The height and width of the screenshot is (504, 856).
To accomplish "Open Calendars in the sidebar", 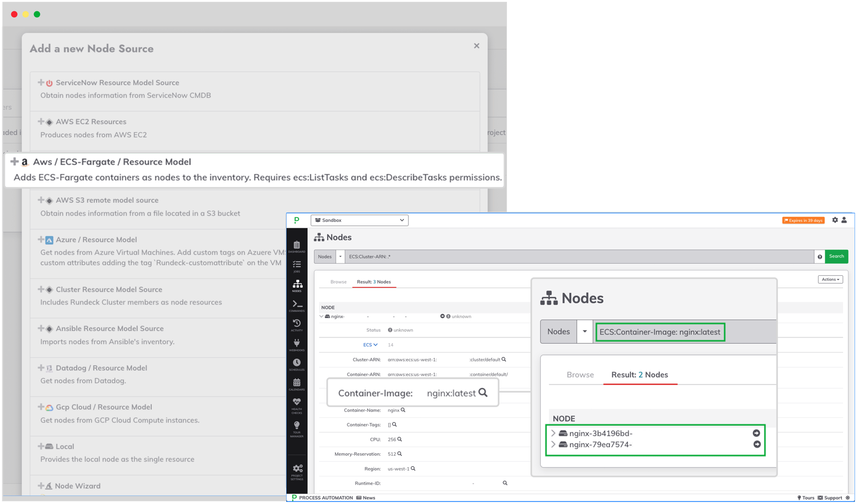I will (296, 384).
